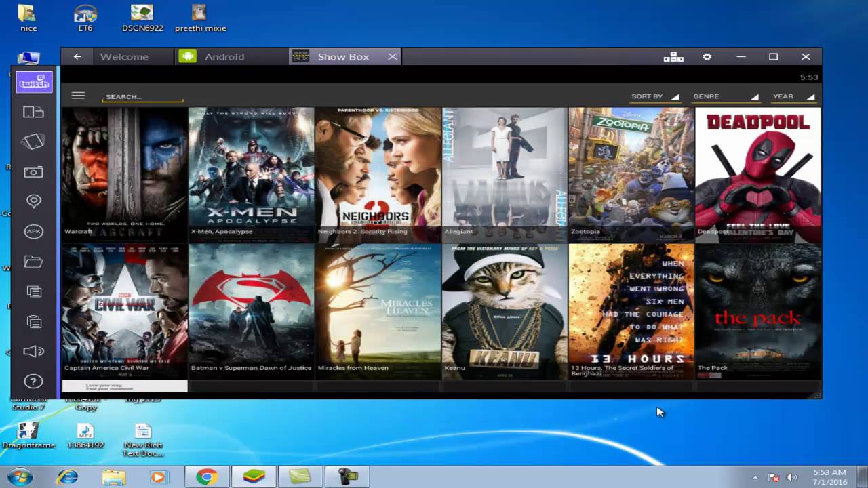Open the Windows Start menu
The image size is (868, 488).
20,477
